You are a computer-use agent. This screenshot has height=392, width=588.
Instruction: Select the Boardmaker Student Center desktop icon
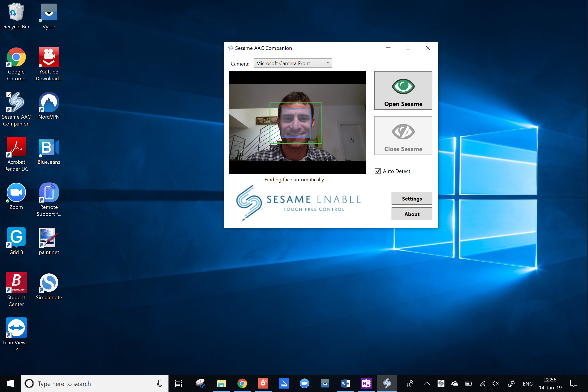pos(16,290)
